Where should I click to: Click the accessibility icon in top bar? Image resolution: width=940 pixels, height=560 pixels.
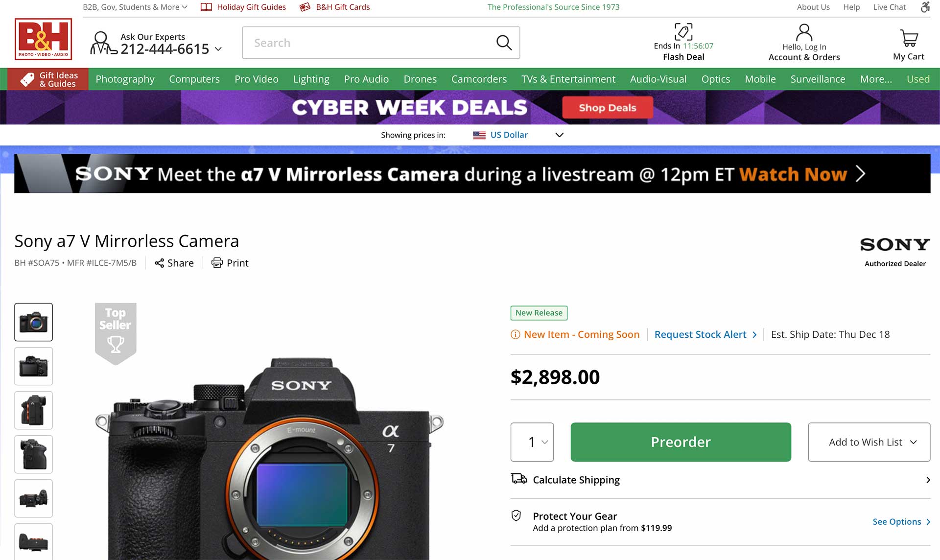[x=925, y=7]
